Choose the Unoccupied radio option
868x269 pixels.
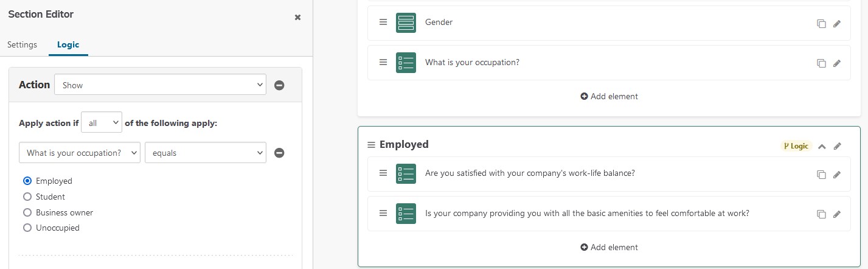click(27, 228)
